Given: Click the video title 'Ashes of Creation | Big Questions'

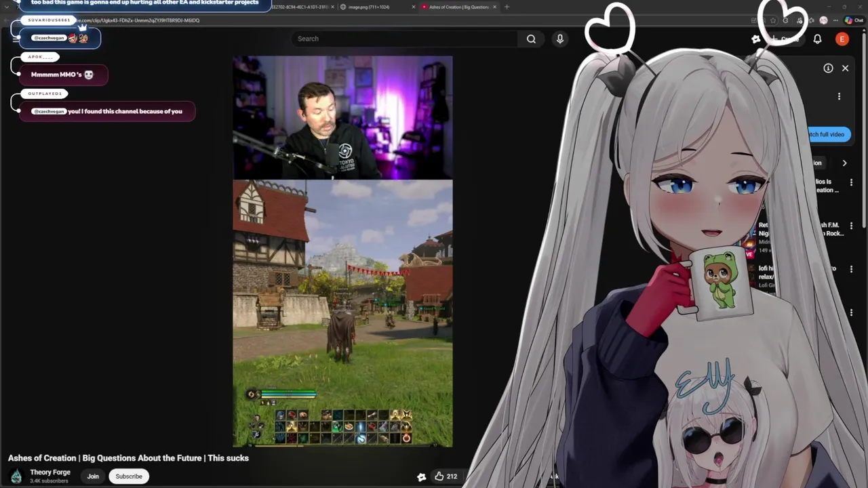Looking at the screenshot, I should click(x=128, y=458).
